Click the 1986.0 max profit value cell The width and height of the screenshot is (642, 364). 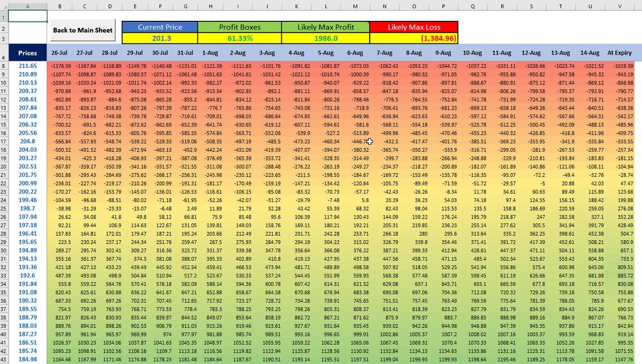pos(326,38)
